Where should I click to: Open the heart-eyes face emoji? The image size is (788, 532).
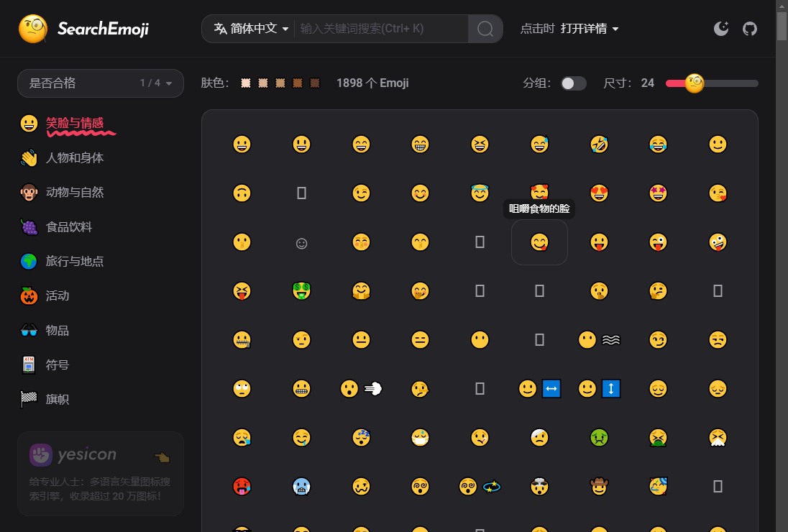[599, 193]
